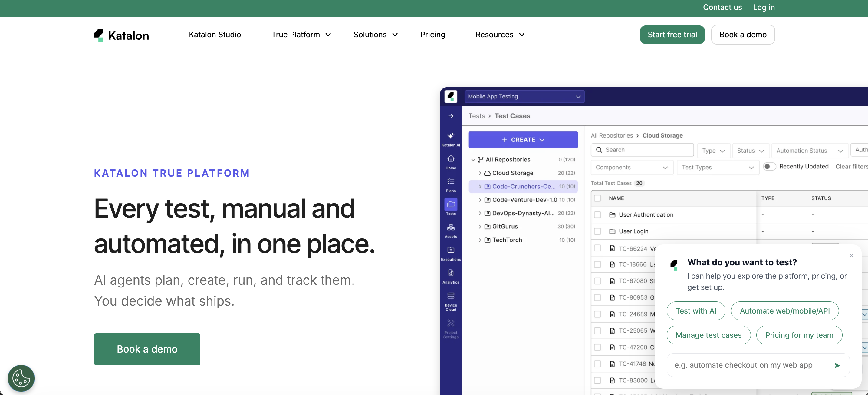The image size is (868, 395).
Task: Go to Home in the sidebar
Action: pos(451,162)
